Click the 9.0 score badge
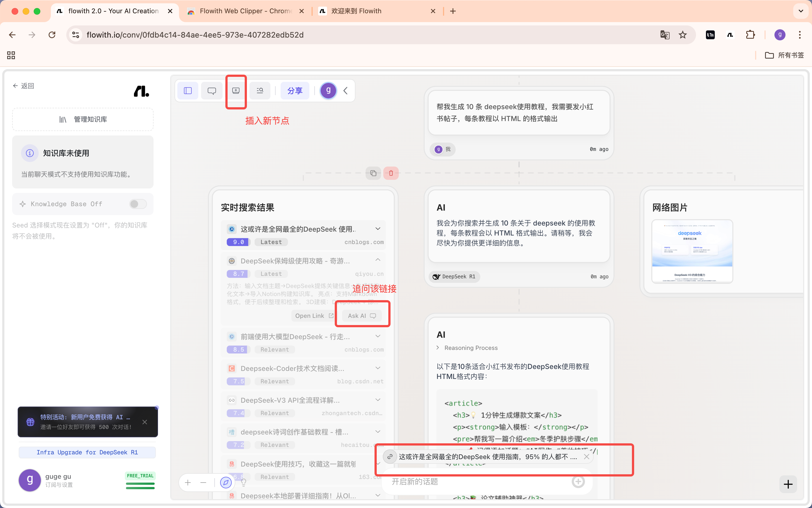This screenshot has height=508, width=812. click(x=238, y=242)
